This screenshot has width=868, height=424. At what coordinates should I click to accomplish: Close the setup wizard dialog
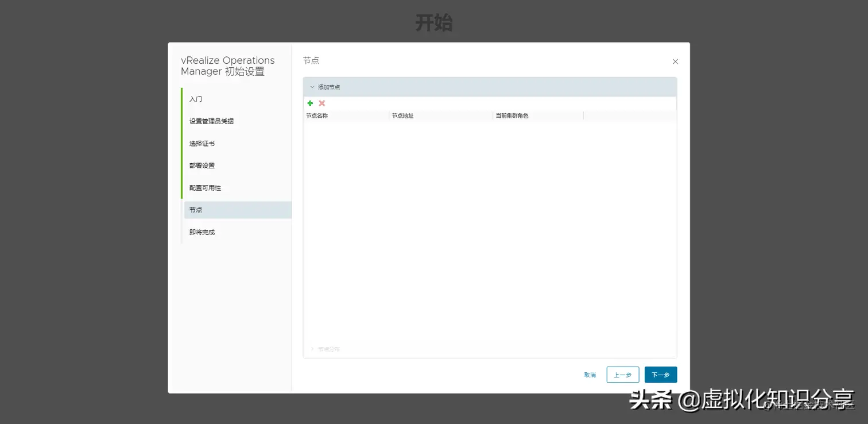pyautogui.click(x=675, y=61)
